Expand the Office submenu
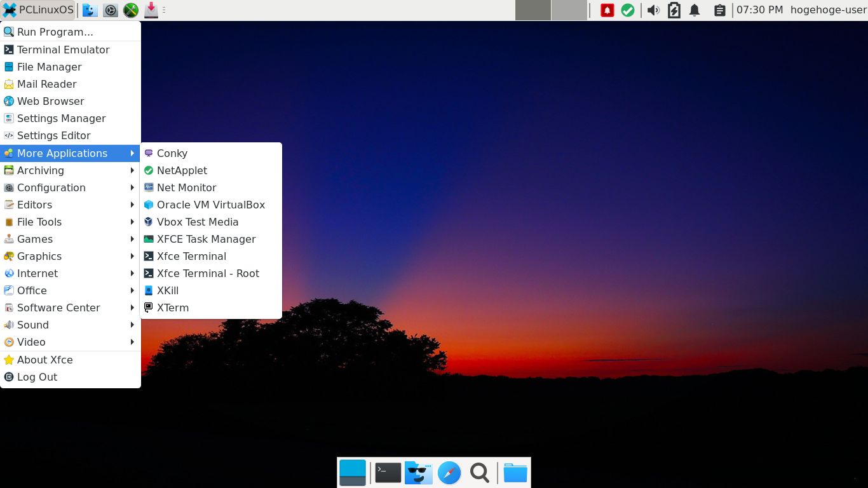The width and height of the screenshot is (868, 488). click(x=71, y=290)
